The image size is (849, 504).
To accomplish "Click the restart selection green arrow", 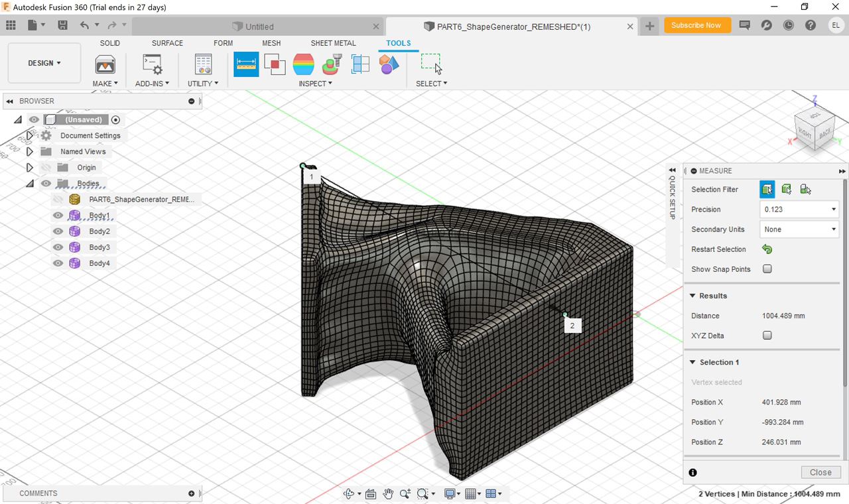I will point(767,249).
